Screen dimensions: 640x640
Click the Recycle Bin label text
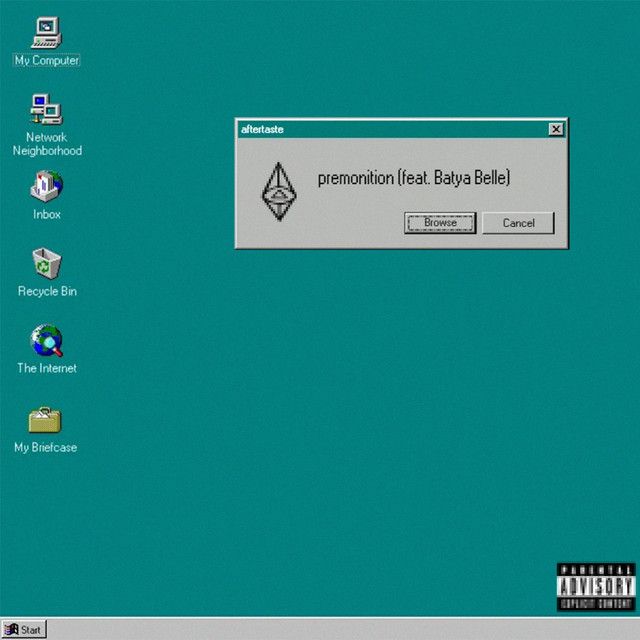click(x=47, y=291)
